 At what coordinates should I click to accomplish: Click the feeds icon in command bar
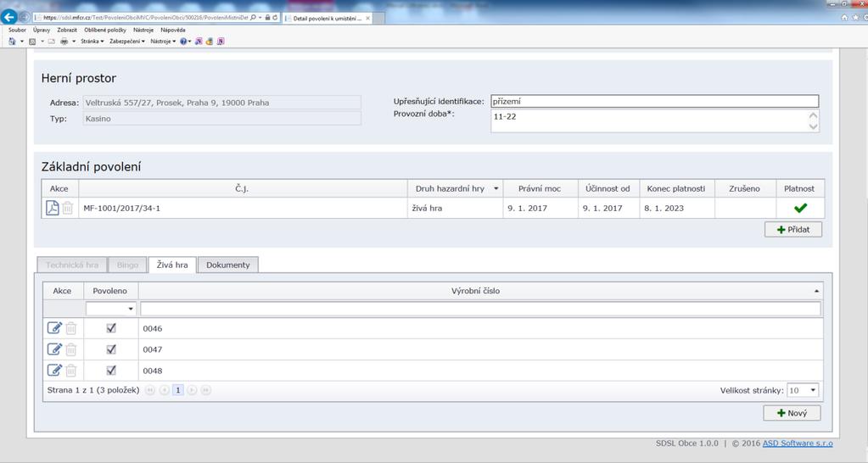[x=32, y=42]
